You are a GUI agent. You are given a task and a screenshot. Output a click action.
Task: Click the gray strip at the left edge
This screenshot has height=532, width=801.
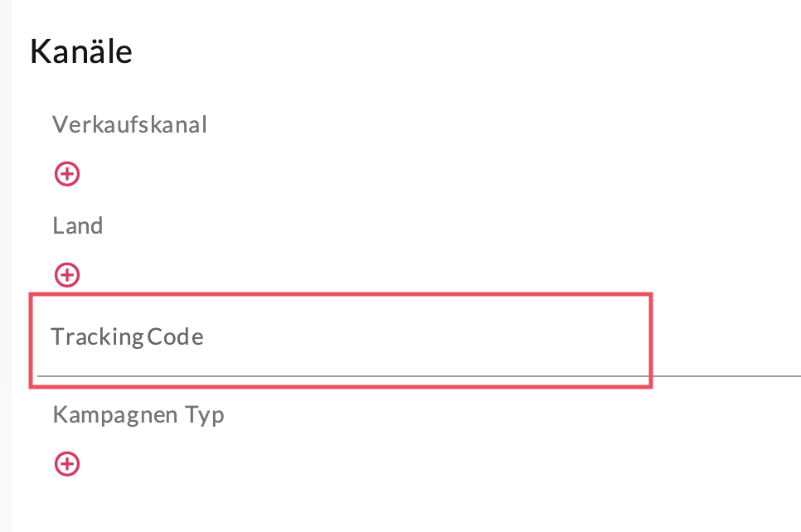click(x=5, y=265)
